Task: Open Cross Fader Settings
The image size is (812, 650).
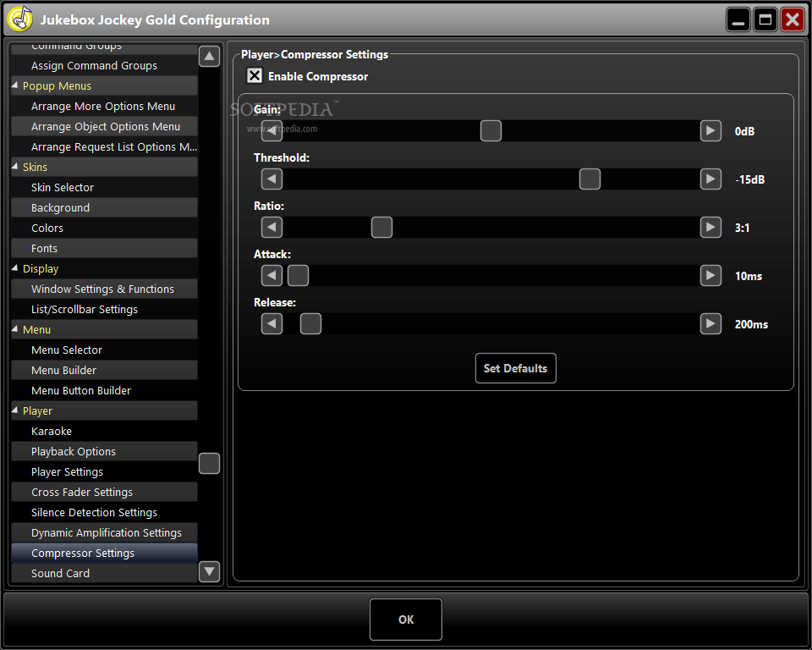Action: click(x=104, y=492)
